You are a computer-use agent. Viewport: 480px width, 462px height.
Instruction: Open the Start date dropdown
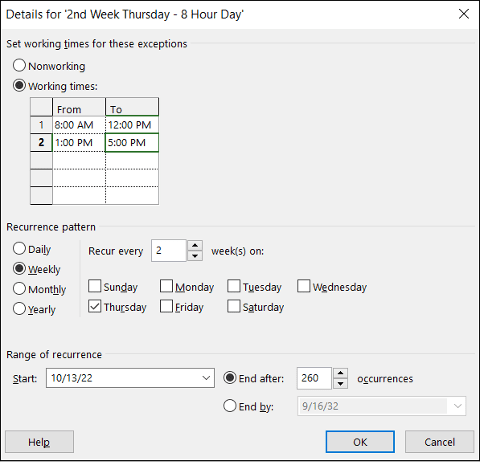(x=206, y=378)
